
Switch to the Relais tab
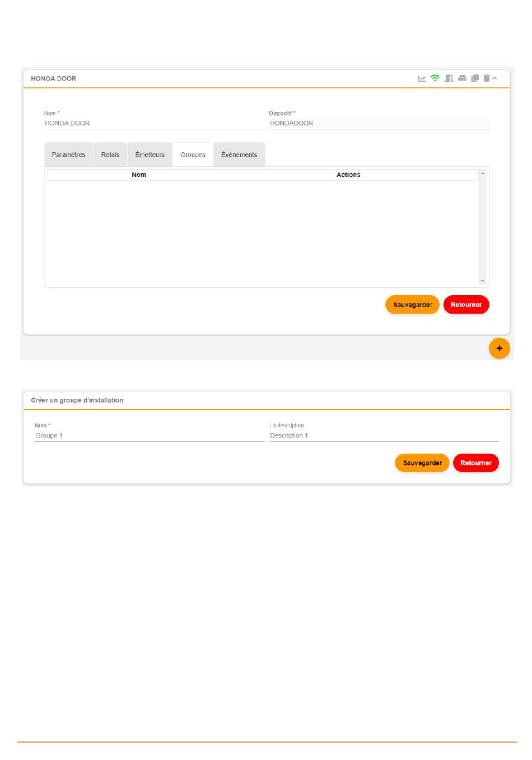point(110,155)
